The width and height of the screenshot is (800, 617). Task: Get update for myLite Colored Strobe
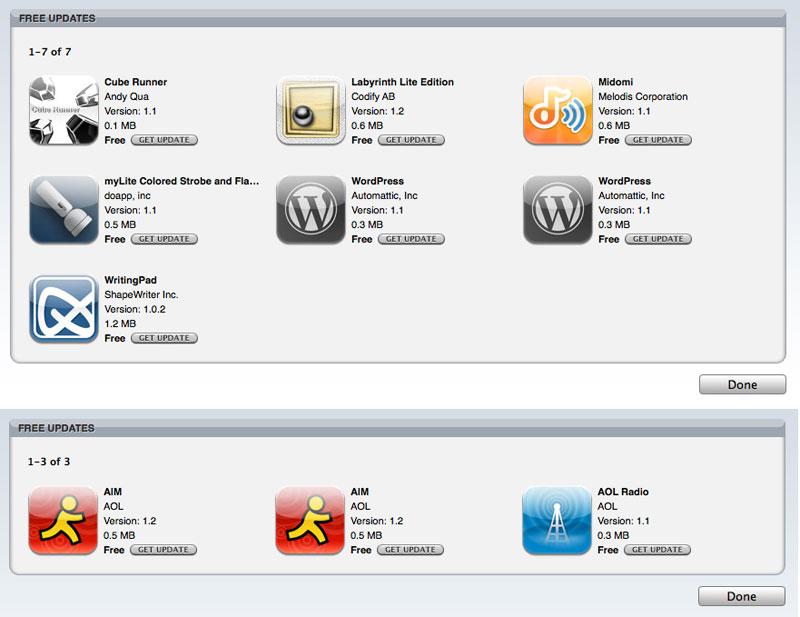164,239
